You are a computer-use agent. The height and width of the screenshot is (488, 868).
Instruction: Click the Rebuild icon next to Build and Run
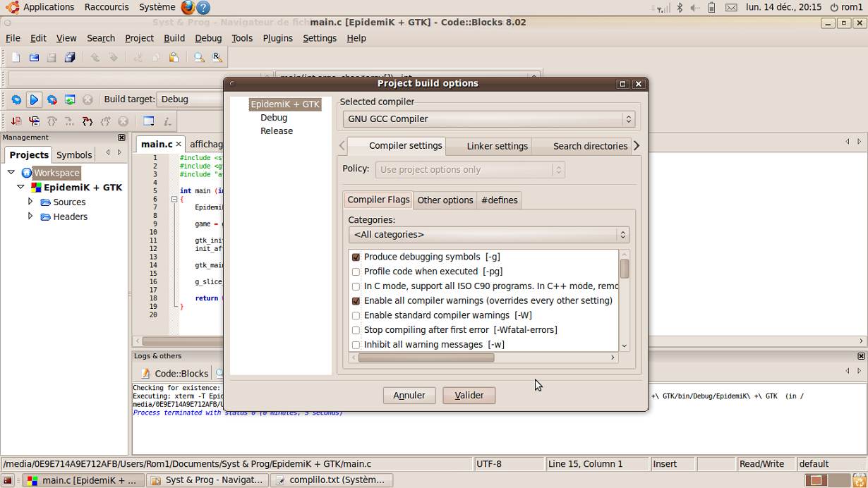[68, 99]
